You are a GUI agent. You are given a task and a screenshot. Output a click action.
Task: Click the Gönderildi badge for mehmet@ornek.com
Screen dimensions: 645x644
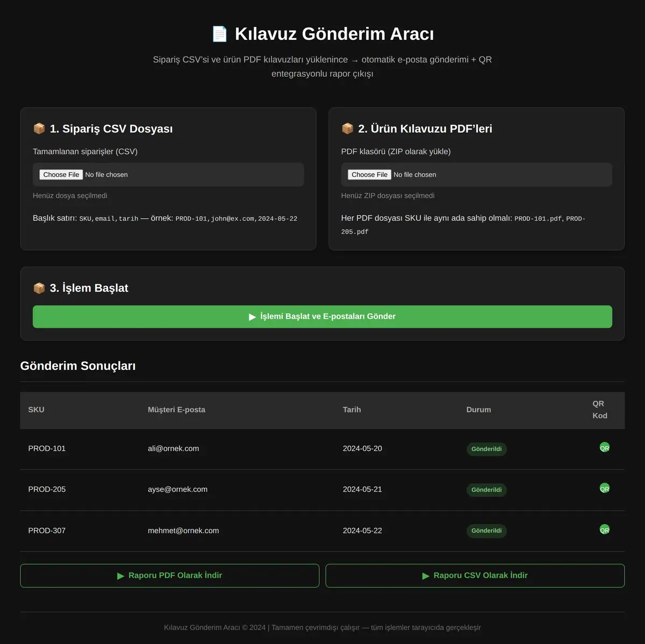pos(486,531)
